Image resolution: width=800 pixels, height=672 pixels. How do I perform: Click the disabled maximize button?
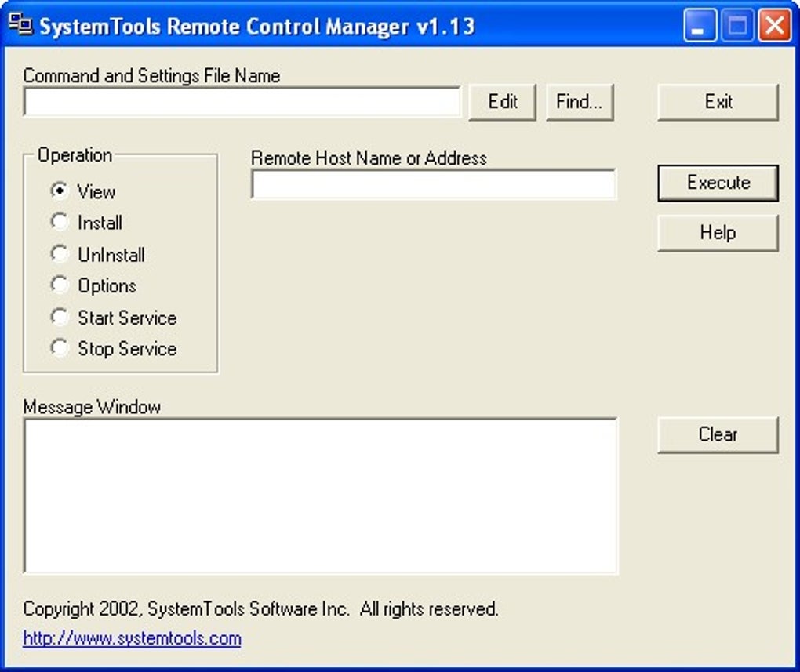coord(737,24)
